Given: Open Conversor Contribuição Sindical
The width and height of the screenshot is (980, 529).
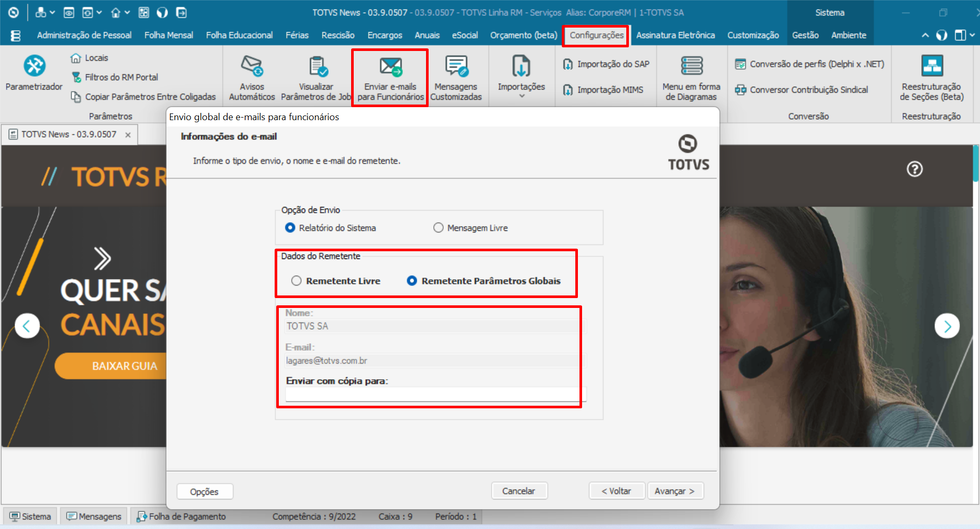Looking at the screenshot, I should point(801,90).
